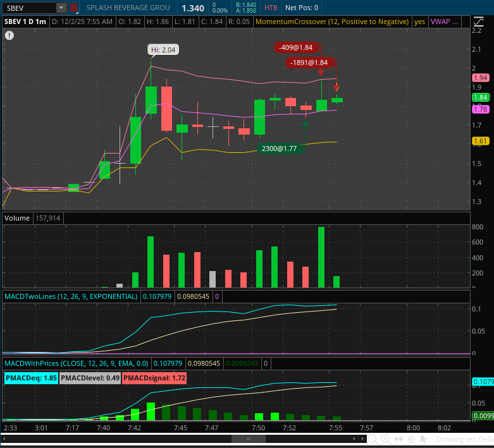Open the SBEV symbol dropdown arrow
The image size is (494, 448).
coord(61,8)
